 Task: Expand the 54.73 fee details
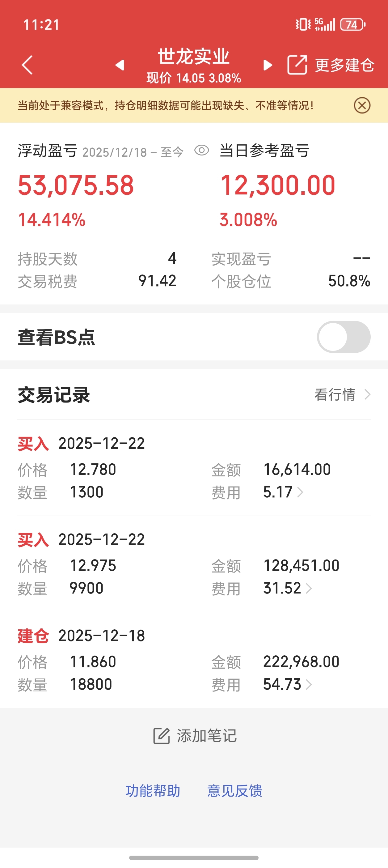tap(309, 684)
